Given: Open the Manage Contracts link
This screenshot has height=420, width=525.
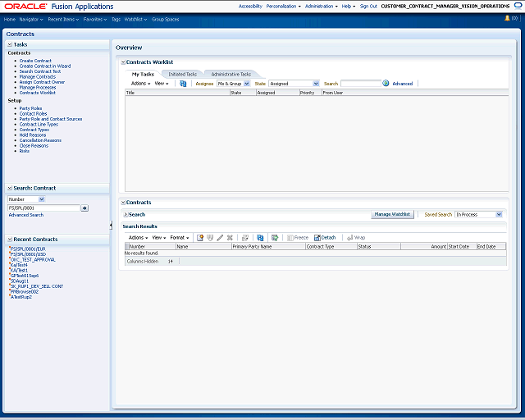Looking at the screenshot, I should (38, 77).
